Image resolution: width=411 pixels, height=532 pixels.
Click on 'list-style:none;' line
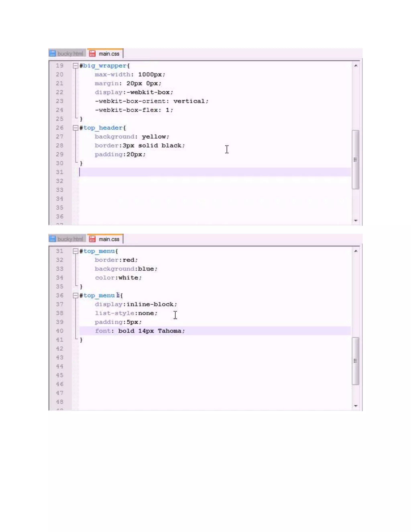(x=126, y=313)
